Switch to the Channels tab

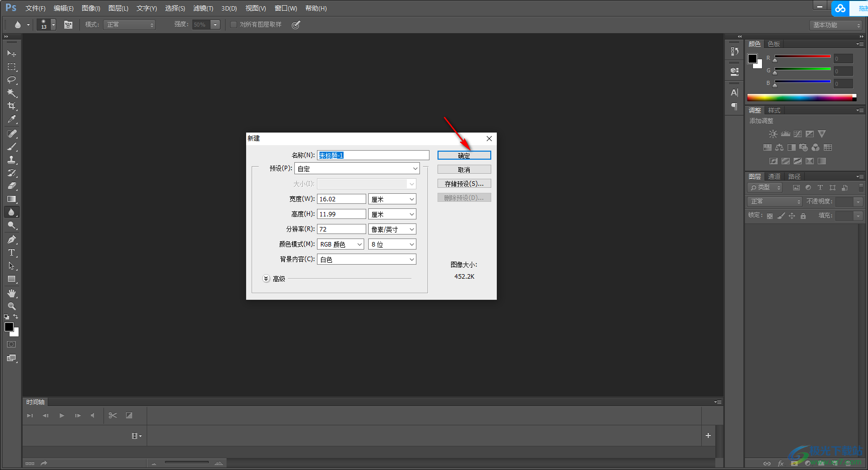tap(774, 177)
